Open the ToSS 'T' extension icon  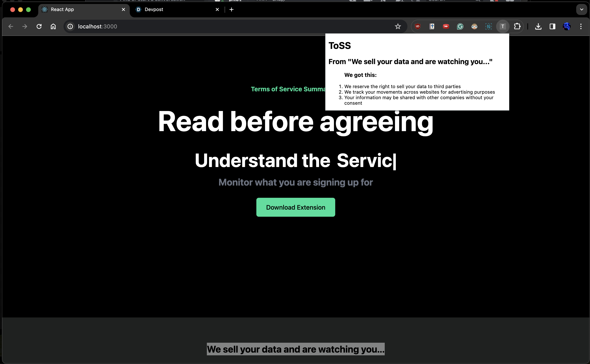pyautogui.click(x=503, y=26)
